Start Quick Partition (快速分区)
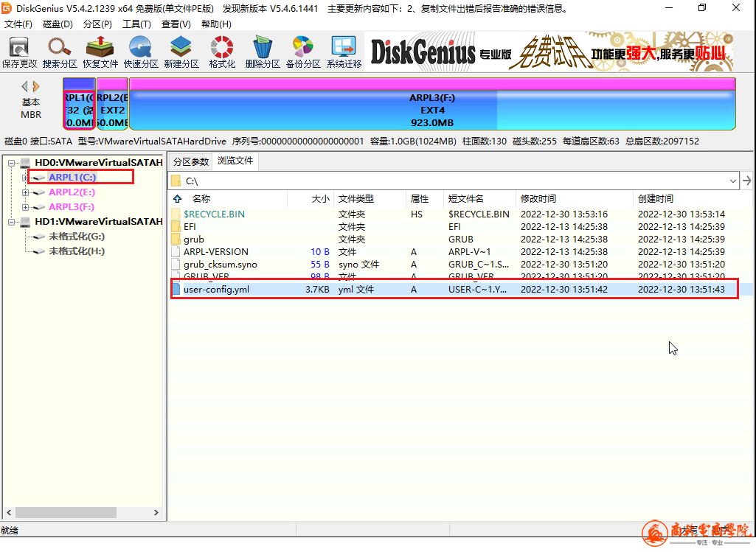Image resolution: width=756 pixels, height=552 pixels. [141, 52]
